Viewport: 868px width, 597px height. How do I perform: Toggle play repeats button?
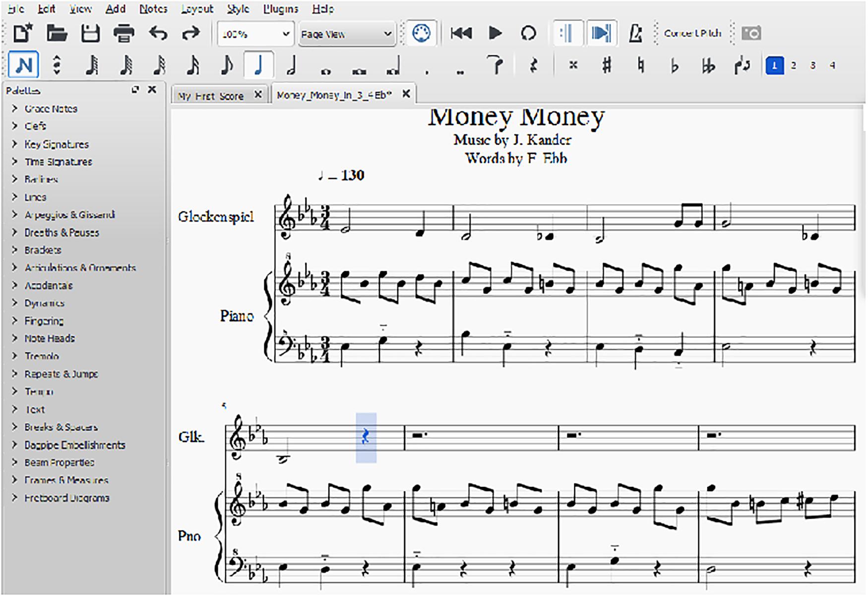pyautogui.click(x=567, y=33)
